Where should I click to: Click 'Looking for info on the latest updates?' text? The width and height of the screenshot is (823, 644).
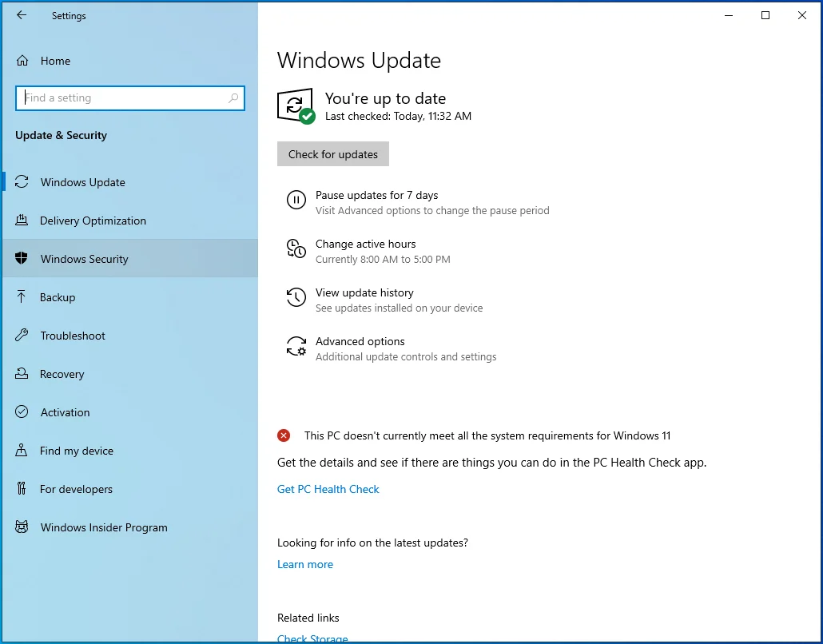click(372, 543)
